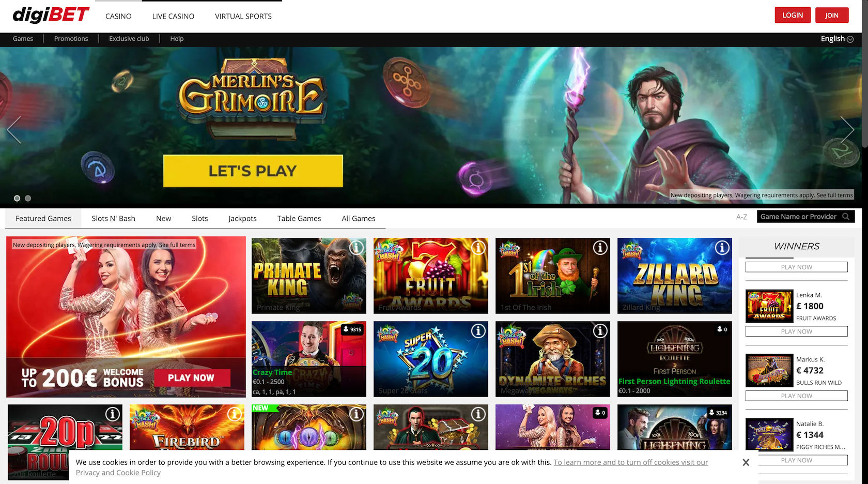Open info icon on Firebird tile

pyautogui.click(x=235, y=414)
